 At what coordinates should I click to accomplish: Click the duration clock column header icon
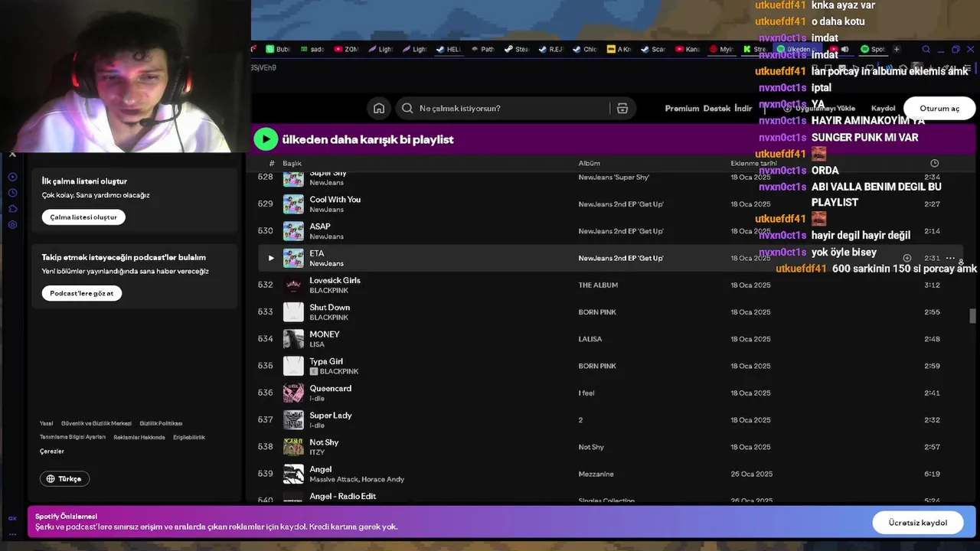tap(934, 163)
